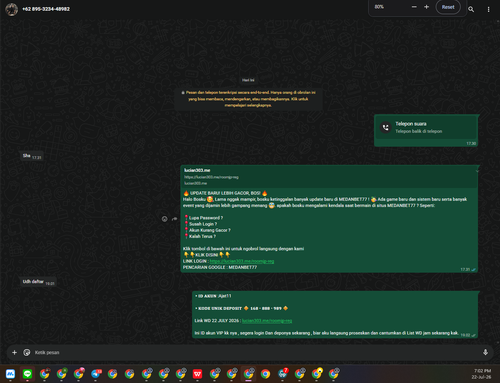Viewport: 500px width, 383px height.
Task: Open chat search magnifier icon
Action: pyautogui.click(x=471, y=9)
